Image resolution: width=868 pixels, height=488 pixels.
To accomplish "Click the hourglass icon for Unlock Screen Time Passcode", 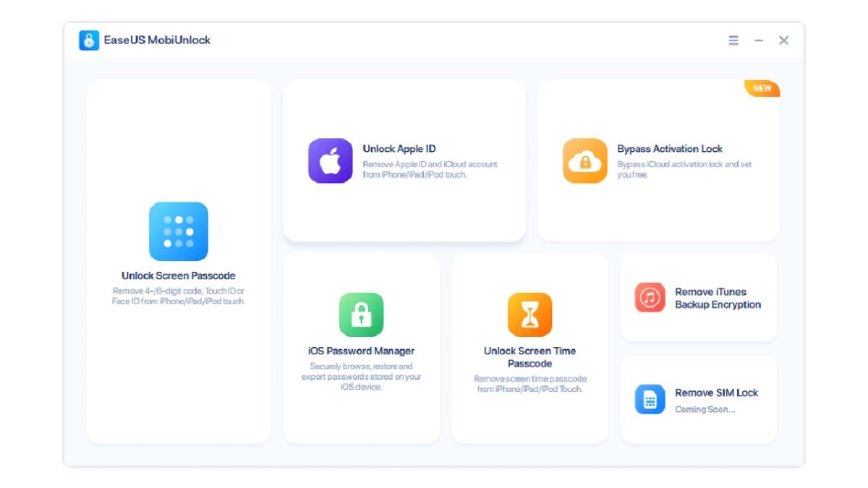I will click(529, 314).
